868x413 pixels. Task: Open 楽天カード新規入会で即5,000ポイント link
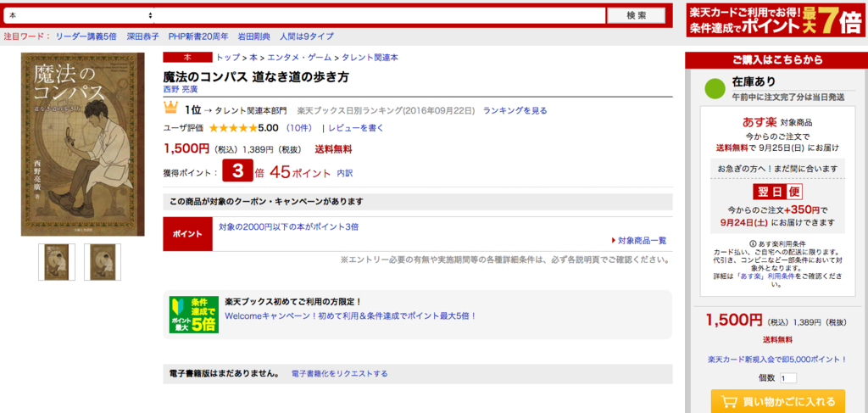(x=777, y=360)
